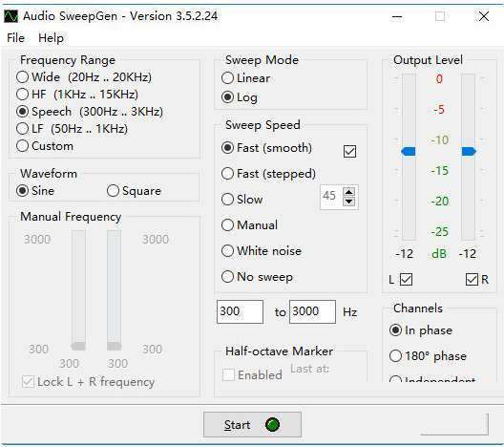Disable the L channel checkbox
This screenshot has width=504, height=447.
click(x=407, y=280)
